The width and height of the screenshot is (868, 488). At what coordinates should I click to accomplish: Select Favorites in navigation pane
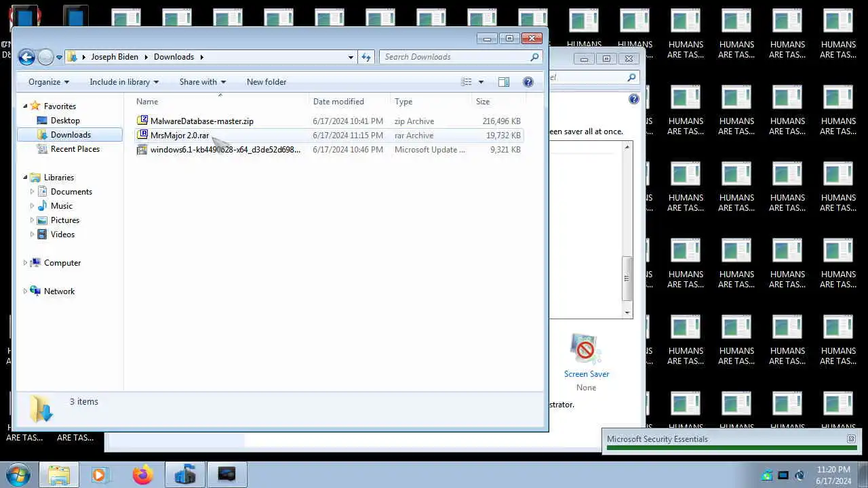tap(60, 106)
